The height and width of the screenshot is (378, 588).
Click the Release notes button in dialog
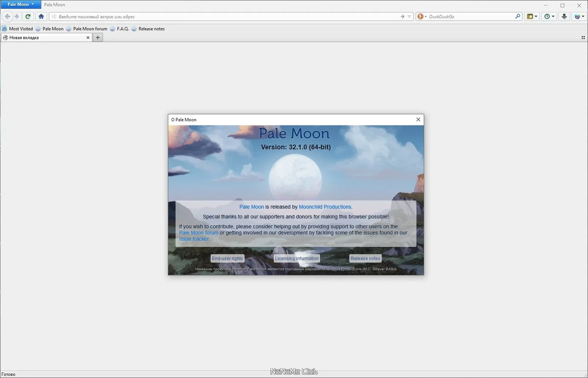pyautogui.click(x=366, y=258)
